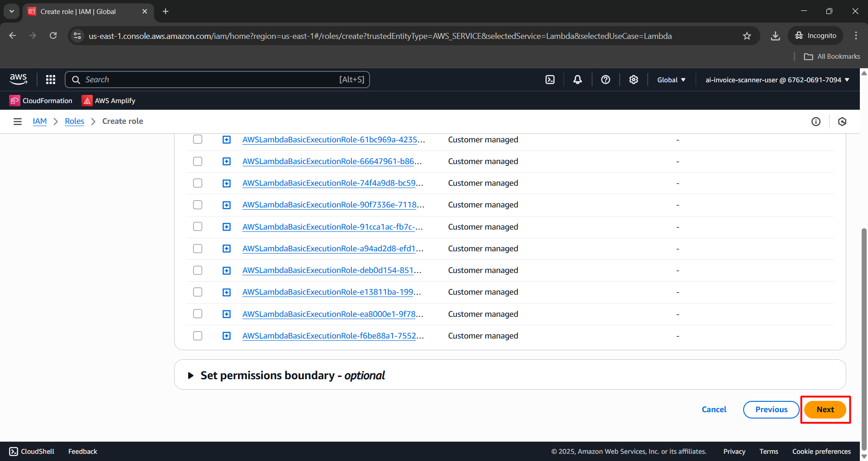
Task: Expand details for AWSLambdaBasicExecutionRole-74f4a9d8 policy
Action: (227, 183)
